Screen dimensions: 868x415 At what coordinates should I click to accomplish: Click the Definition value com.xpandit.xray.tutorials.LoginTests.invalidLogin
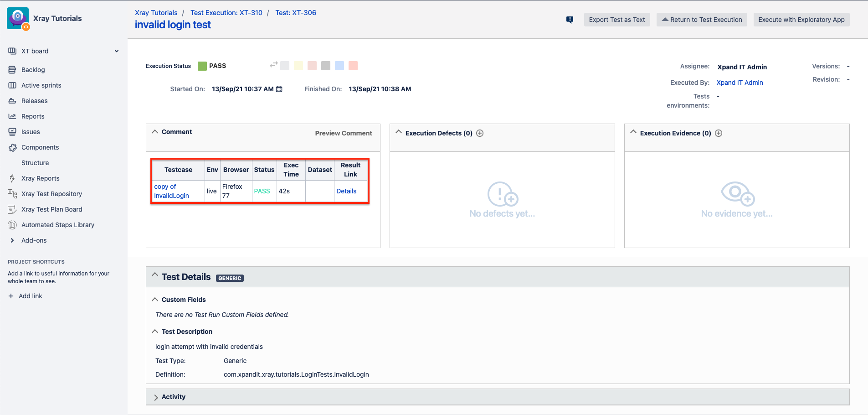[296, 374]
